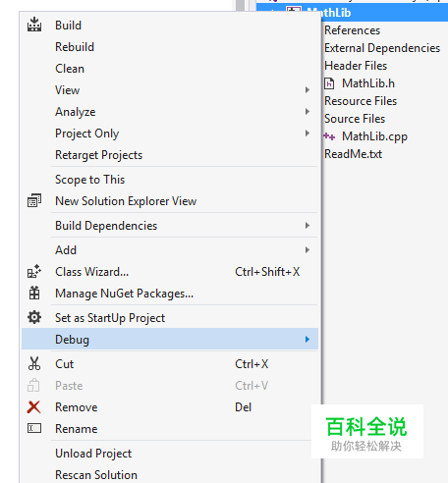This screenshot has width=448, height=483.
Task: Click the Rename icon
Action: [x=34, y=428]
